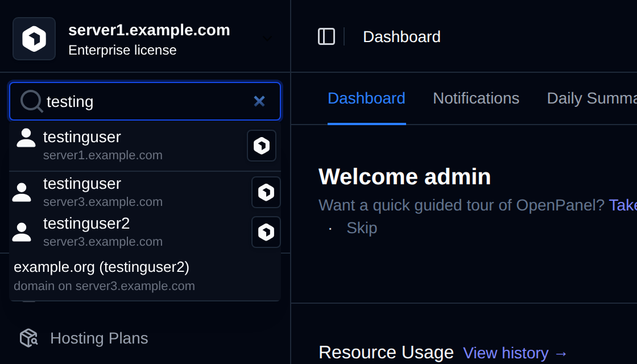Open panel button for testinguser on server1
Viewport: 637px width, 364px height.
point(262,146)
